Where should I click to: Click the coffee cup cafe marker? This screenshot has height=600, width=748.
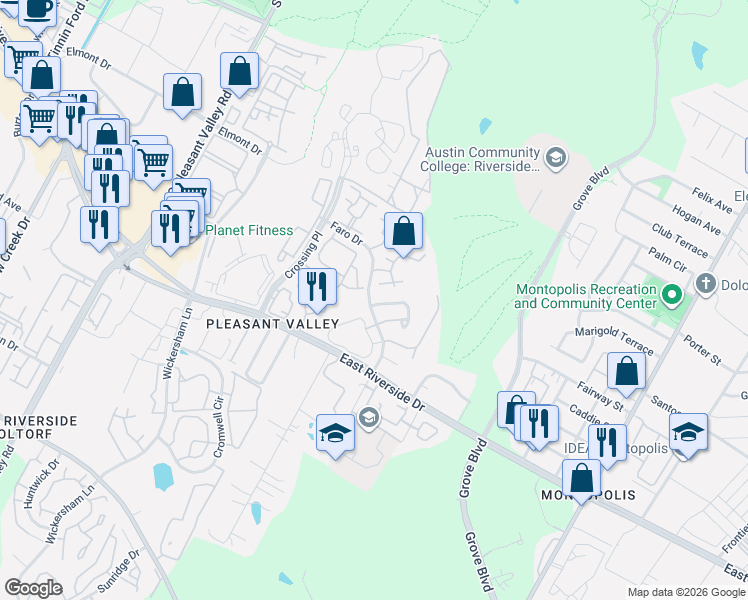[x=37, y=12]
